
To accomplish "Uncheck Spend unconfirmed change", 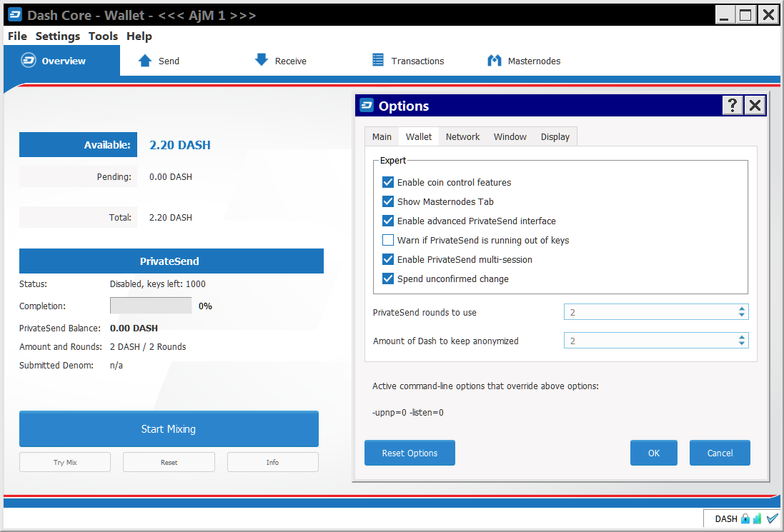I will pos(388,278).
